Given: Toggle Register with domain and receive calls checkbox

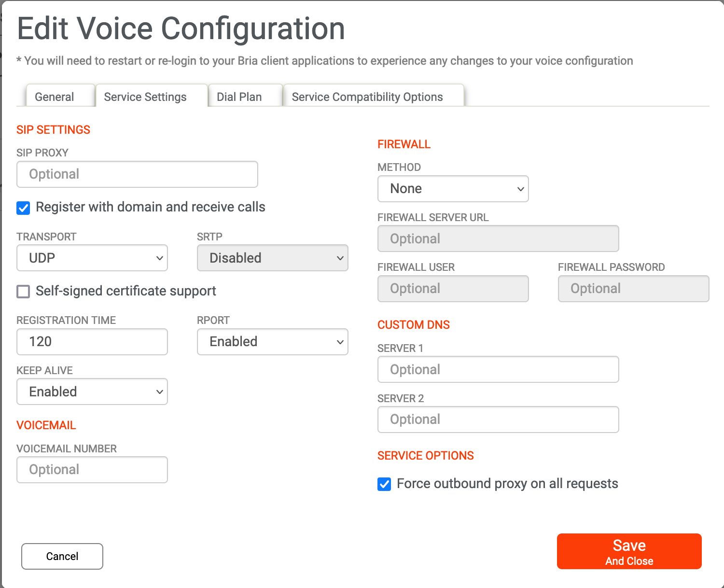Looking at the screenshot, I should (23, 208).
